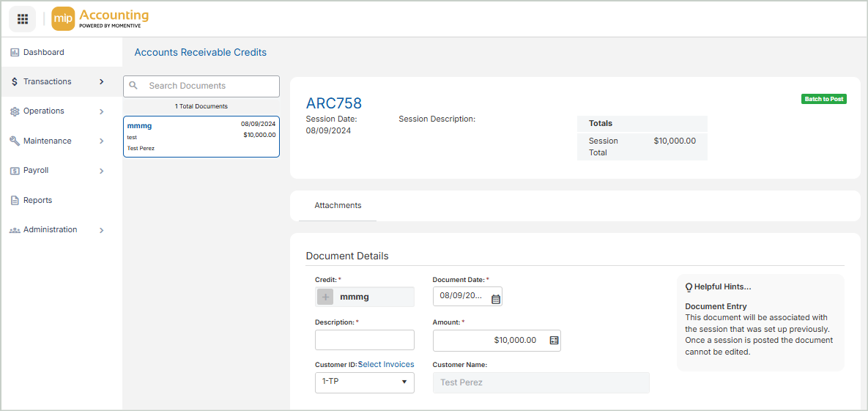This screenshot has width=868, height=411.
Task: Open the app launcher grid icon
Action: pos(23,19)
